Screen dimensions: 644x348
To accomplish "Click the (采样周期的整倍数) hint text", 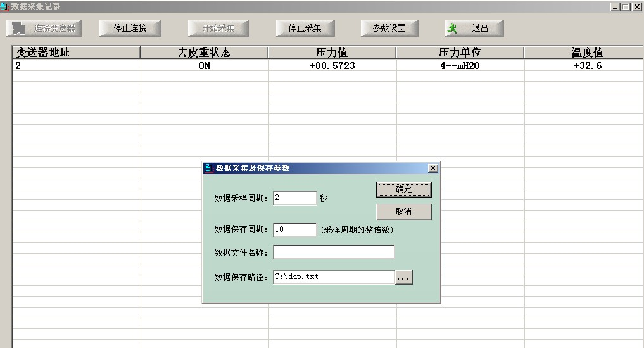I will [357, 230].
